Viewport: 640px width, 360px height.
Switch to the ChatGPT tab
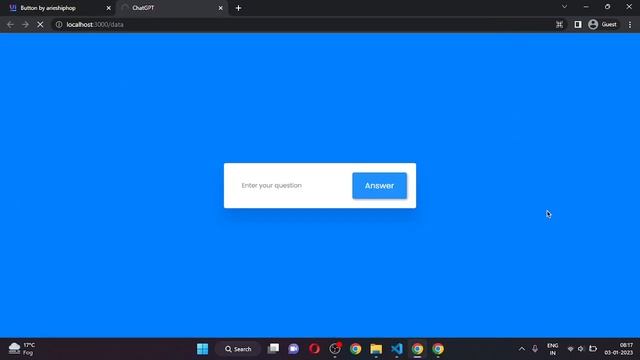171,8
